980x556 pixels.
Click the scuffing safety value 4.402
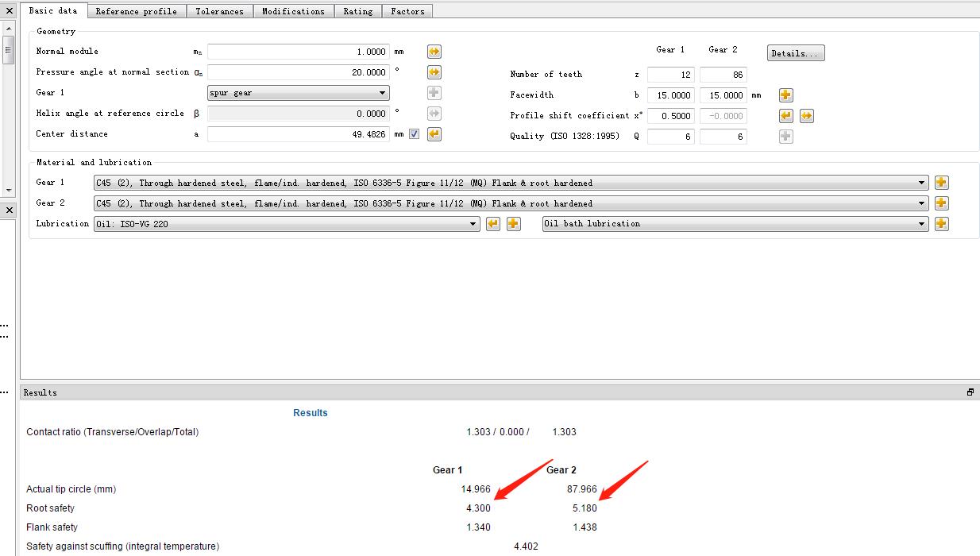pyautogui.click(x=526, y=546)
